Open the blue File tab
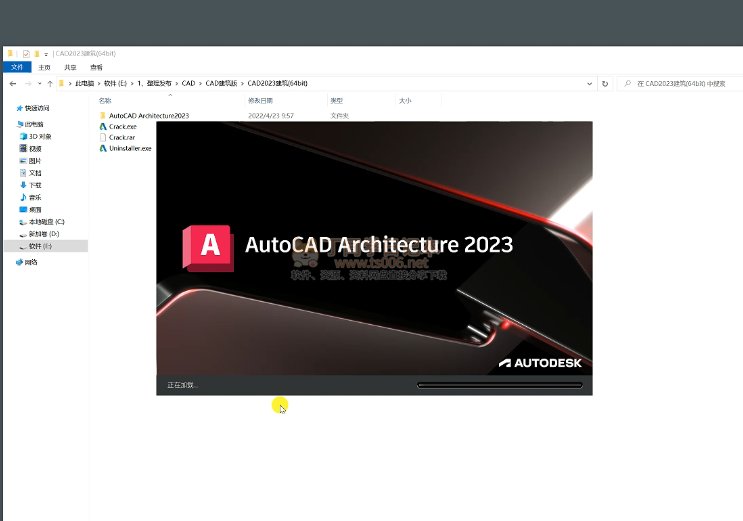Screen dimensions: 743x521 coord(17,67)
